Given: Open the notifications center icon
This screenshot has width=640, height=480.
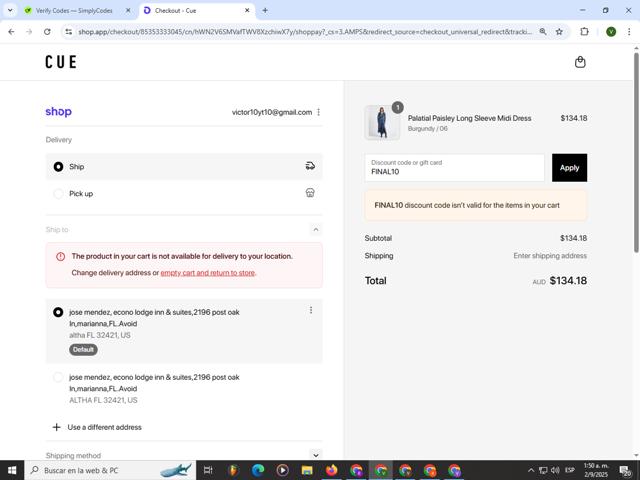Looking at the screenshot, I should [626, 471].
